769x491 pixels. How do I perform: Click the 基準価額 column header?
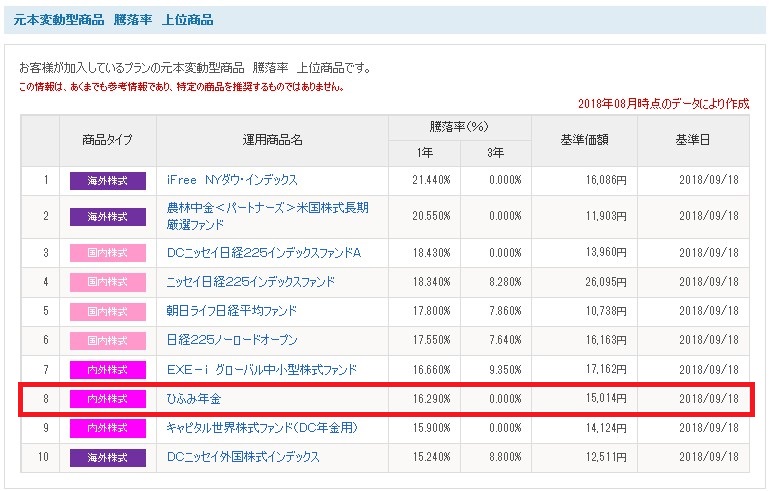pyautogui.click(x=585, y=140)
